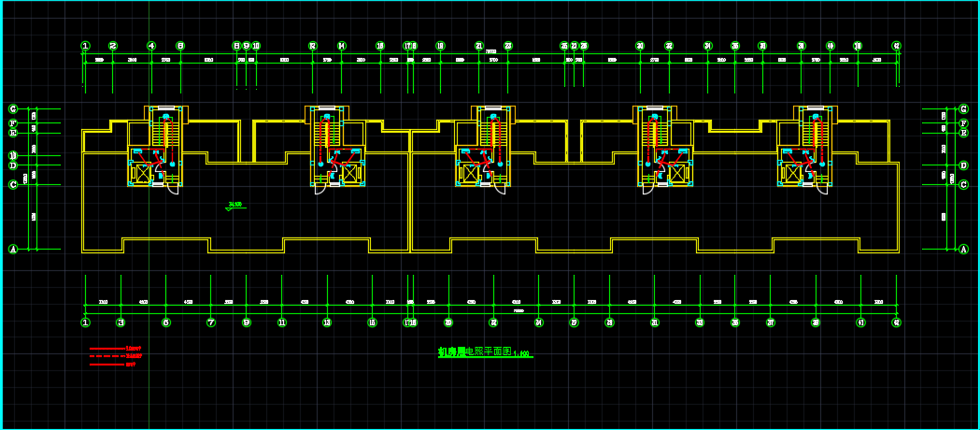The width and height of the screenshot is (980, 430).
Task: Click axis bubble 11 on the bottom axis line
Action: pyautogui.click(x=282, y=322)
